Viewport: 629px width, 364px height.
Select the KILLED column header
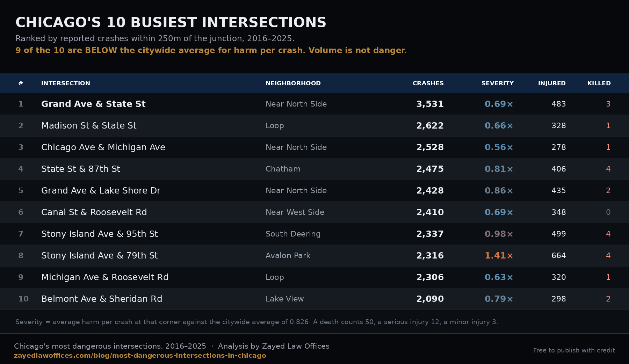coord(599,83)
